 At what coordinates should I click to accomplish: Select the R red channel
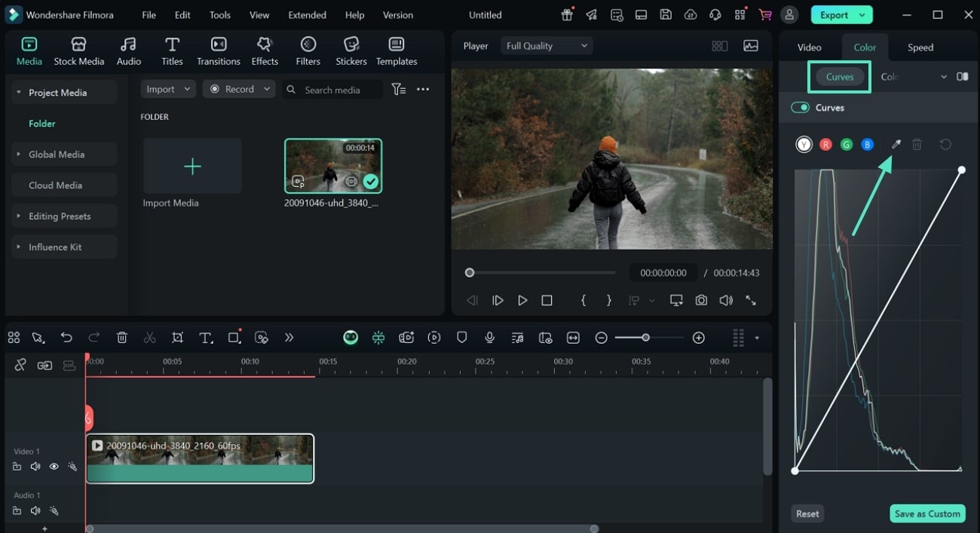coord(825,144)
